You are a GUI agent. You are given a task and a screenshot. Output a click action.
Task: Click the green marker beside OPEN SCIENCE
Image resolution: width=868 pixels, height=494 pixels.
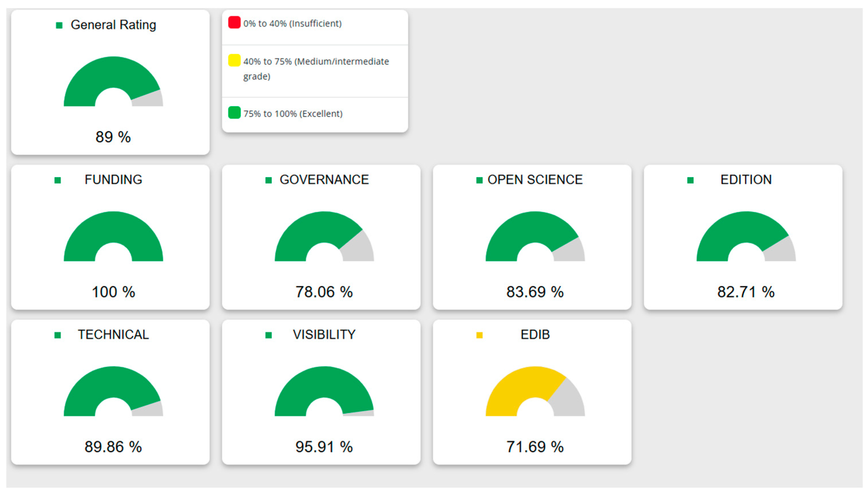(479, 180)
